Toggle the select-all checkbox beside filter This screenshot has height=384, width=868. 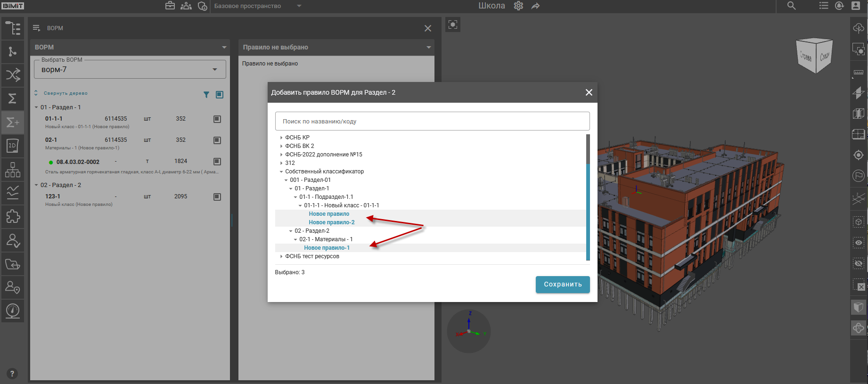click(x=220, y=95)
